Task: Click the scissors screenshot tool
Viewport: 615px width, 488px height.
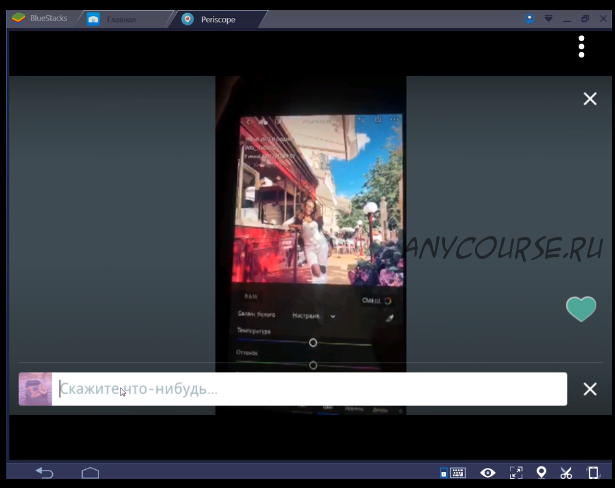Action: (566, 473)
